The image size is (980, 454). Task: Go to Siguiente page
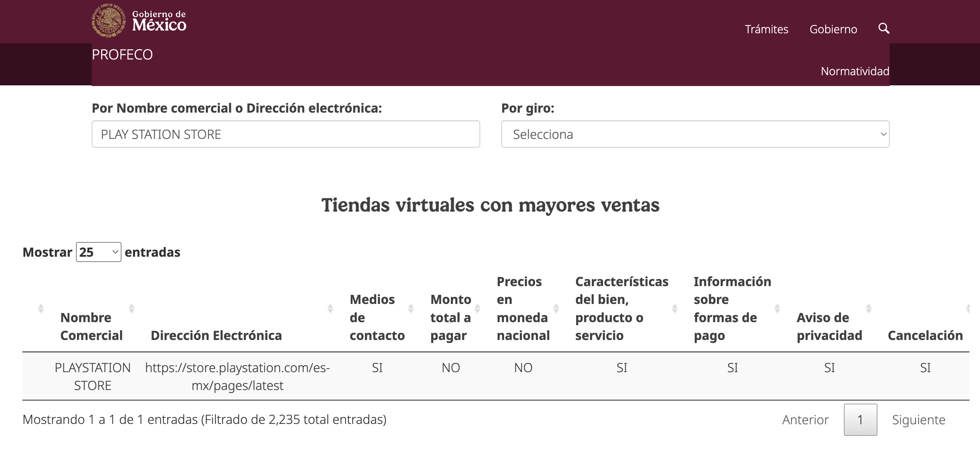(x=918, y=420)
